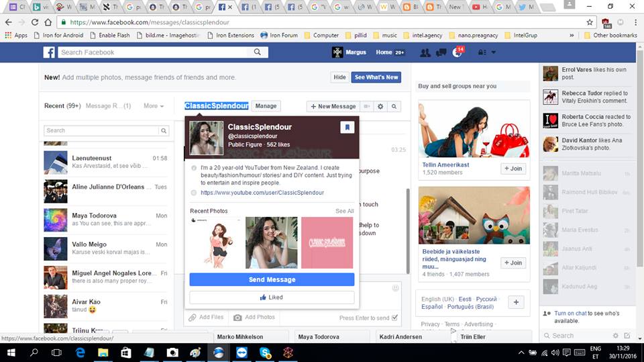Viewport: 644px width, 362px height.
Task: Click the Send Message button
Action: 272,279
